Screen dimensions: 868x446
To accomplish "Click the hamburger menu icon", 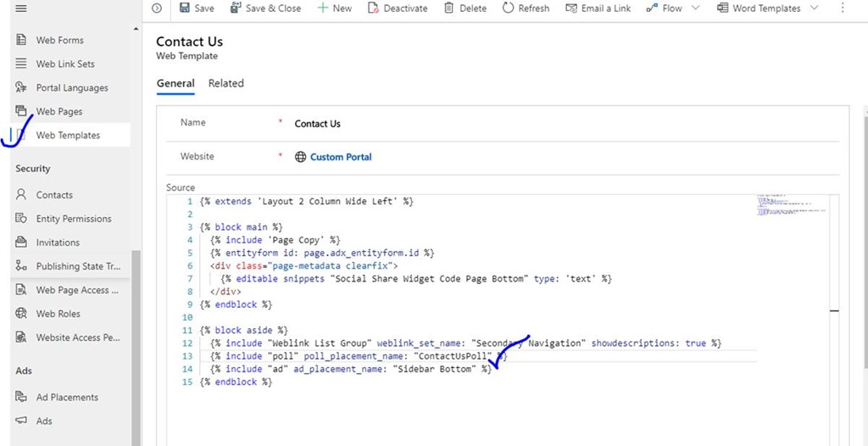I will tap(21, 8).
